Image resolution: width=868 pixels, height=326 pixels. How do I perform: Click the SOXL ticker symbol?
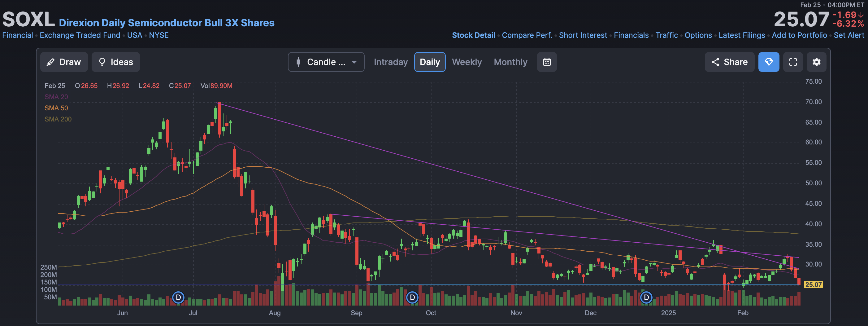(28, 20)
